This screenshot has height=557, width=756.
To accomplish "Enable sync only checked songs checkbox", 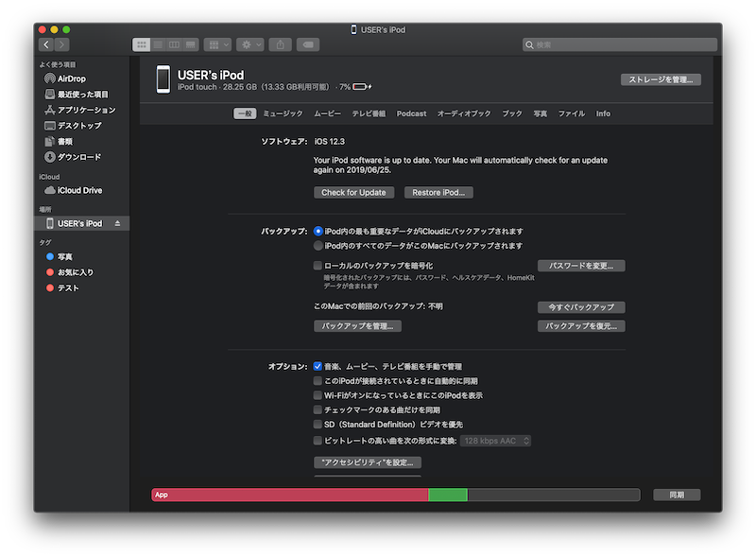I will [x=318, y=409].
